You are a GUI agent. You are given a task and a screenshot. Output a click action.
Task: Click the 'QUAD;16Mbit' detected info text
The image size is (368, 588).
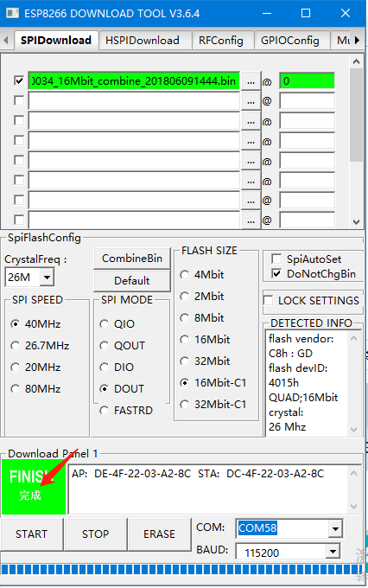(303, 398)
